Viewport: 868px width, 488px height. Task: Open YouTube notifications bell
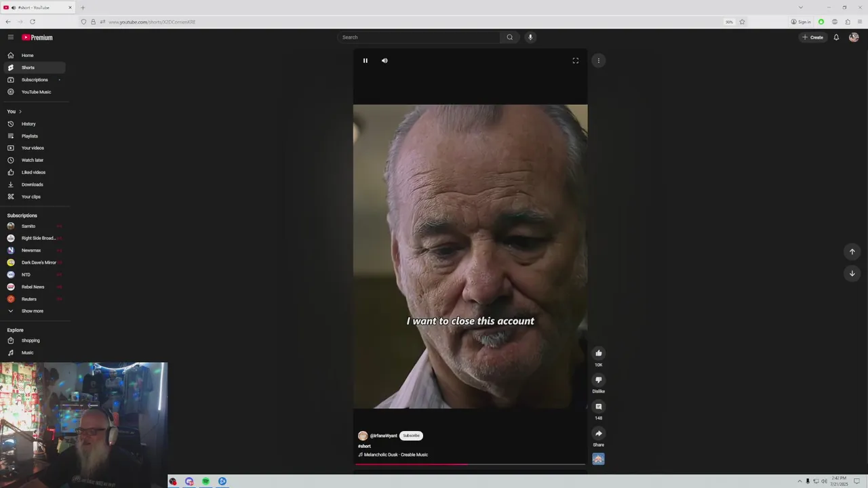coord(836,37)
